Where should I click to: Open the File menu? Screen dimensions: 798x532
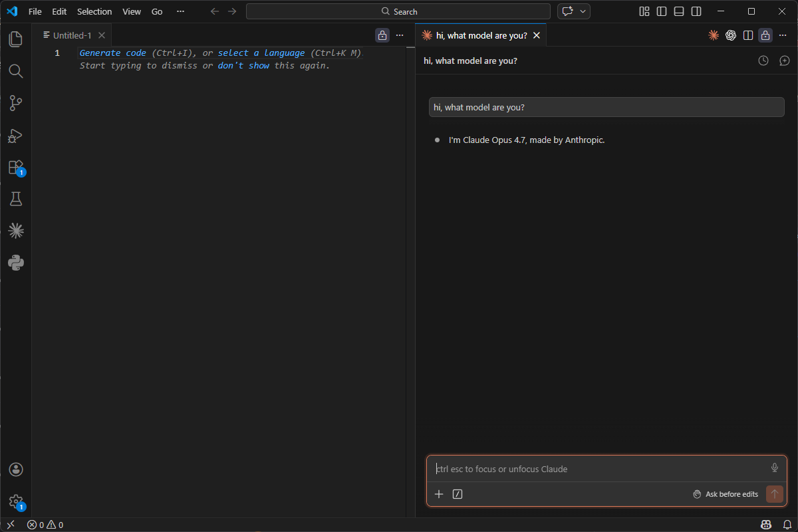point(35,11)
